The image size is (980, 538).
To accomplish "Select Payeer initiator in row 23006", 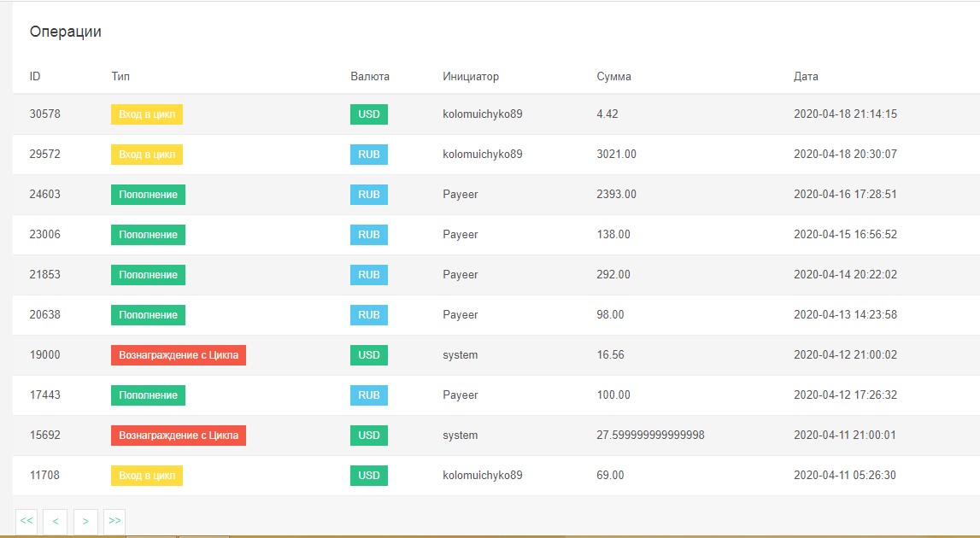I will [x=460, y=235].
